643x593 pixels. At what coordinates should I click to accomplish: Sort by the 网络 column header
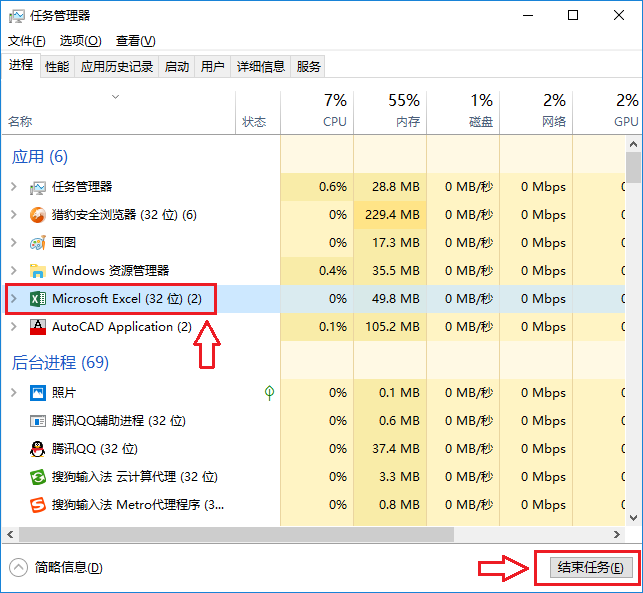[536, 113]
